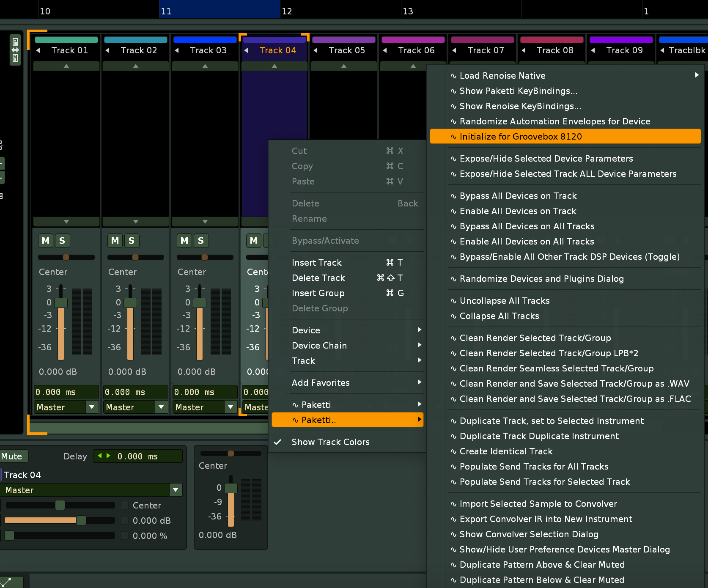This screenshot has height=588, width=708.
Task: Click the Mute button in device panel
Action: point(13,456)
